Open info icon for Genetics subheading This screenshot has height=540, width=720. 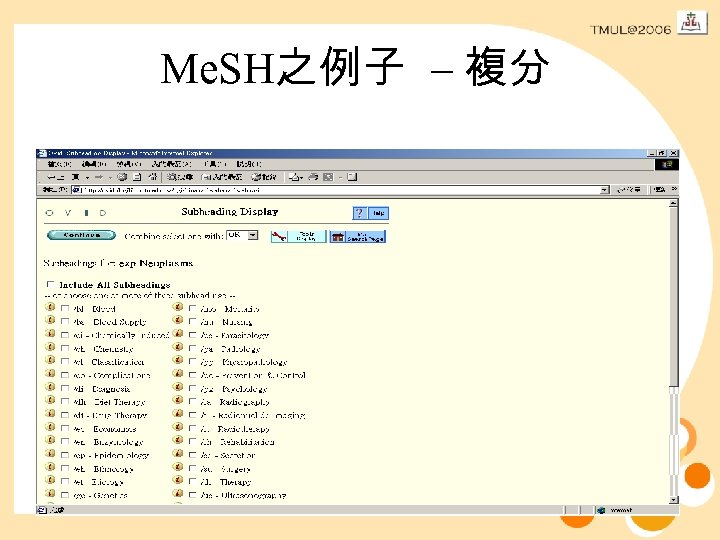[x=50, y=494]
